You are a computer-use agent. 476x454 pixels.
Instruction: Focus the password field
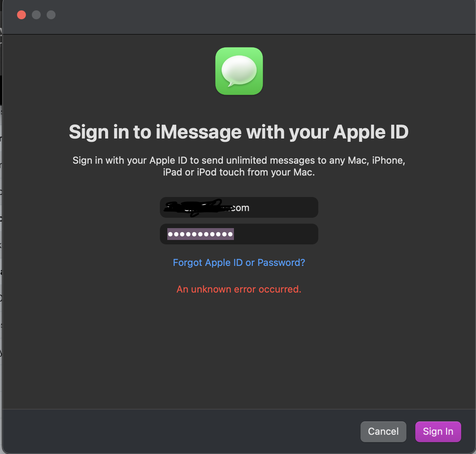(x=239, y=234)
